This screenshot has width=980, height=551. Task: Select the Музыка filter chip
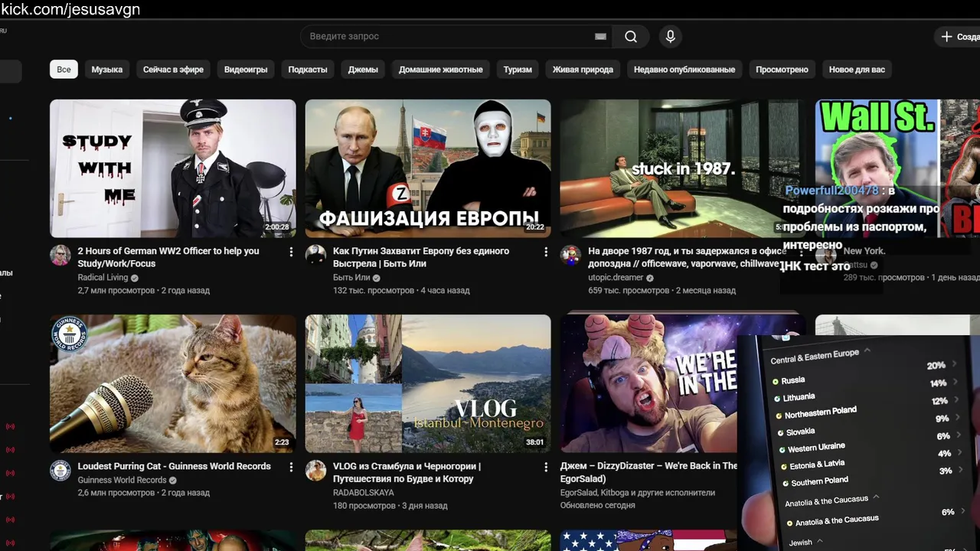click(x=107, y=70)
